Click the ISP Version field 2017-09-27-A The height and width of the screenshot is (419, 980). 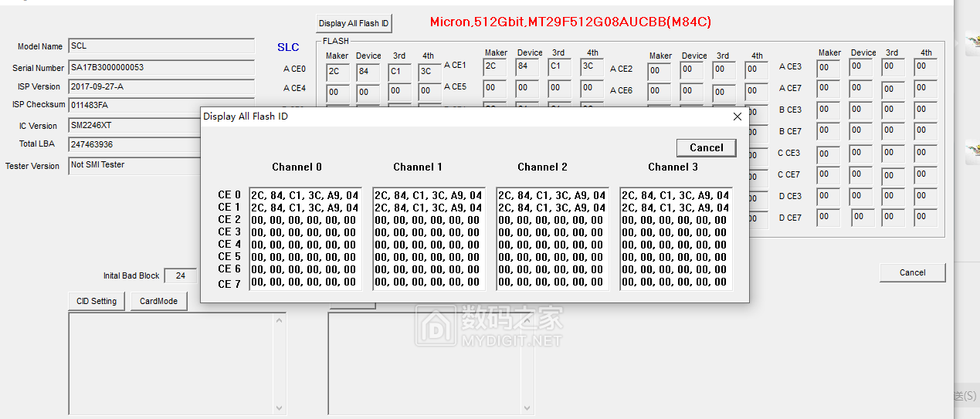(x=161, y=86)
